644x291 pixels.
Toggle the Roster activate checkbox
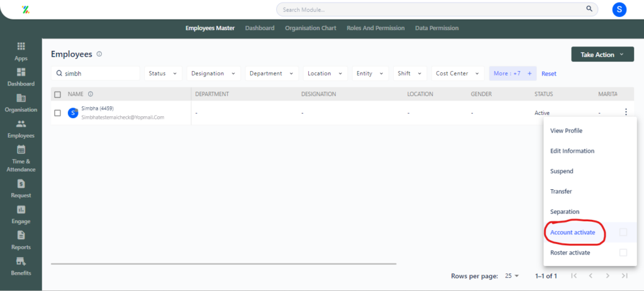click(x=623, y=253)
